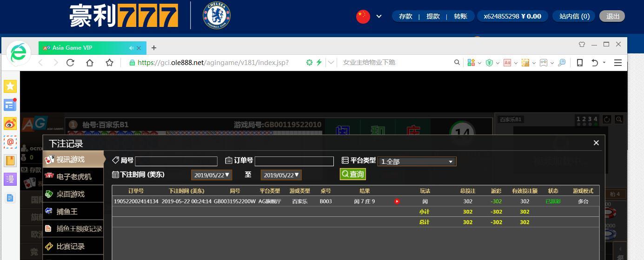Open the yellow favorites star in the sidebar
This screenshot has height=260, width=644.
(10, 86)
